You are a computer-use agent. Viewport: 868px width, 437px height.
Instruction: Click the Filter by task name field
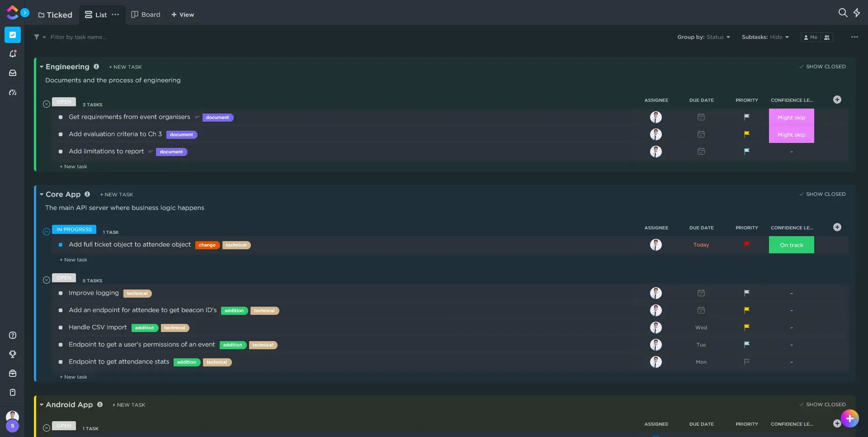(x=79, y=37)
